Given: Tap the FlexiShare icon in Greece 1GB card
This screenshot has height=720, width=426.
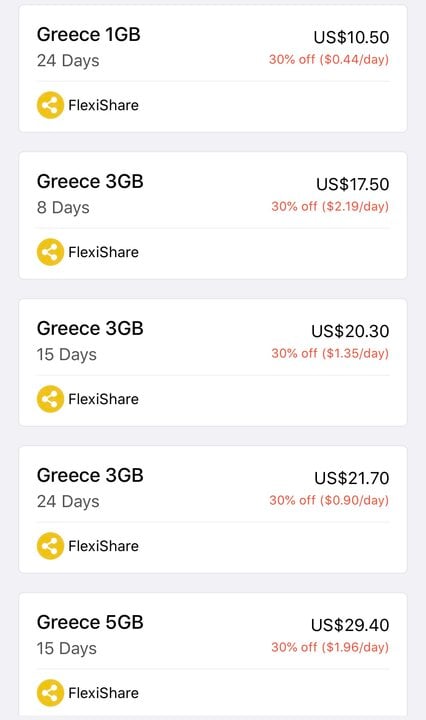Looking at the screenshot, I should point(50,105).
